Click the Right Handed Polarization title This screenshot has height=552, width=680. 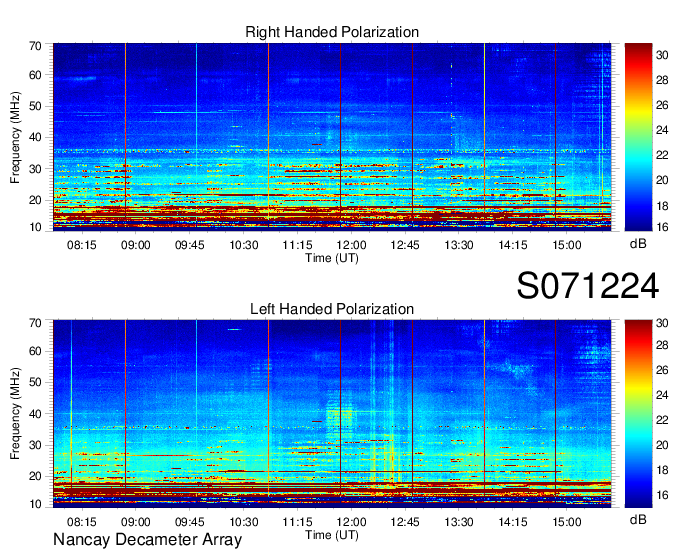(x=332, y=32)
